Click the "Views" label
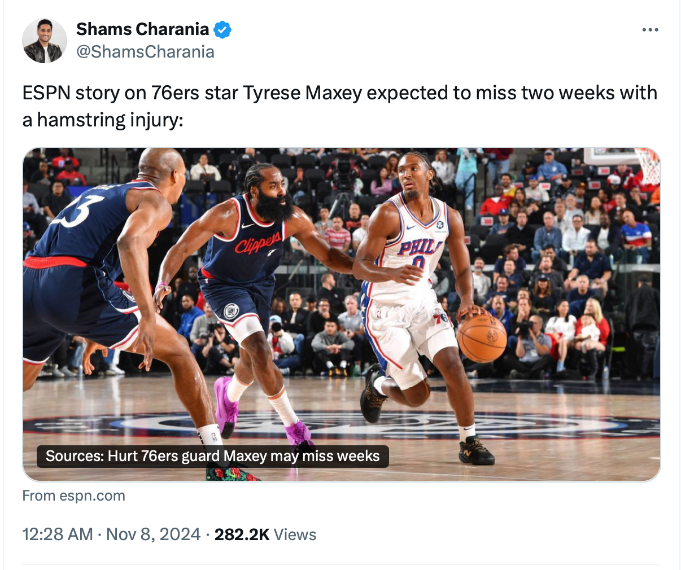Image resolution: width=681 pixels, height=570 pixels. pos(295,534)
